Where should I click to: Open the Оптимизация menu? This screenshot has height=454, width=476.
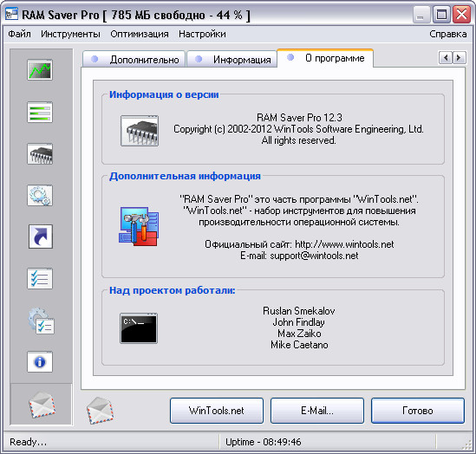click(140, 34)
